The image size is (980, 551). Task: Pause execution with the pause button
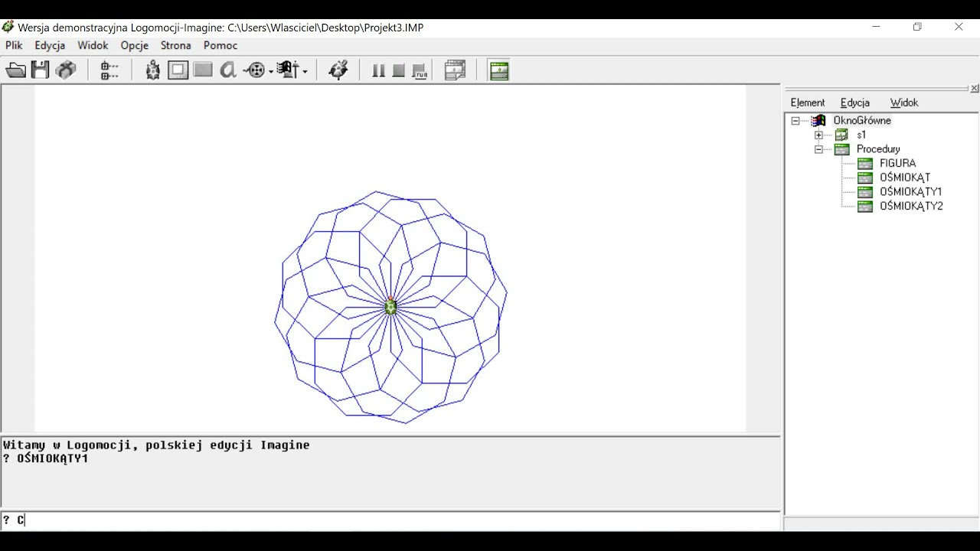378,70
